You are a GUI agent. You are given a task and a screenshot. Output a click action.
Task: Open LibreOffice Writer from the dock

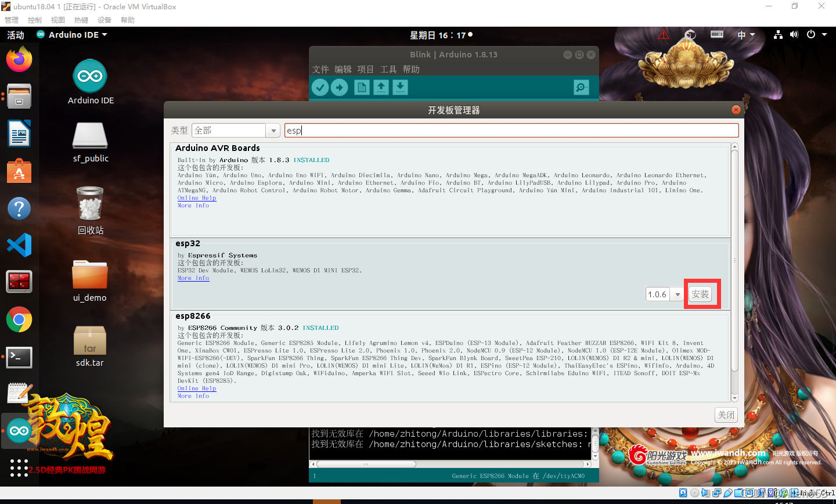[x=19, y=134]
